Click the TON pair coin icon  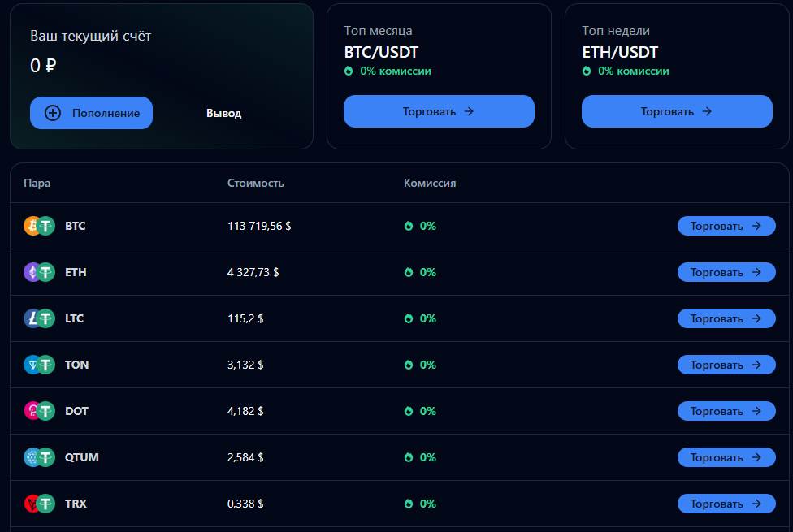[40, 365]
